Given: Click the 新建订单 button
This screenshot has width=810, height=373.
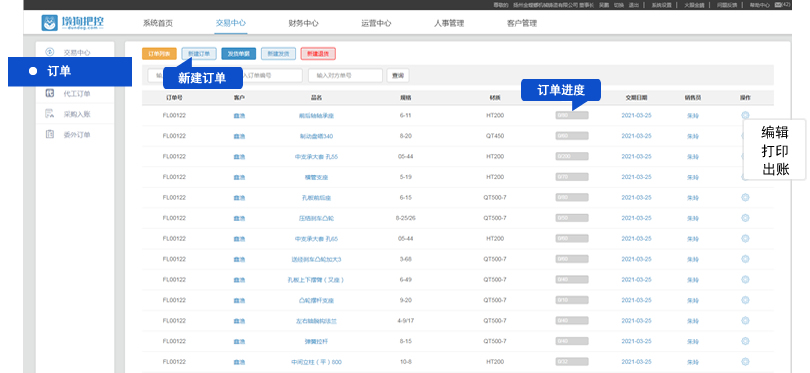Looking at the screenshot, I should [199, 54].
